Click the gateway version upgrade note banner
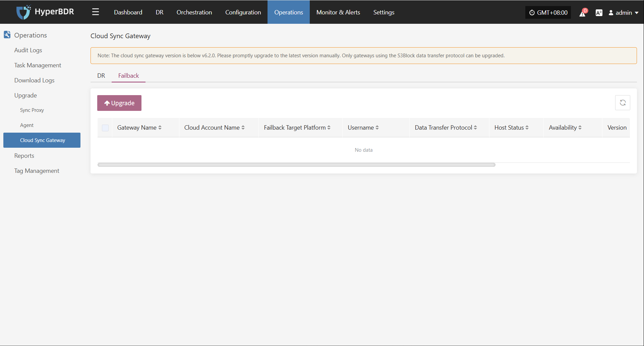 tap(364, 56)
